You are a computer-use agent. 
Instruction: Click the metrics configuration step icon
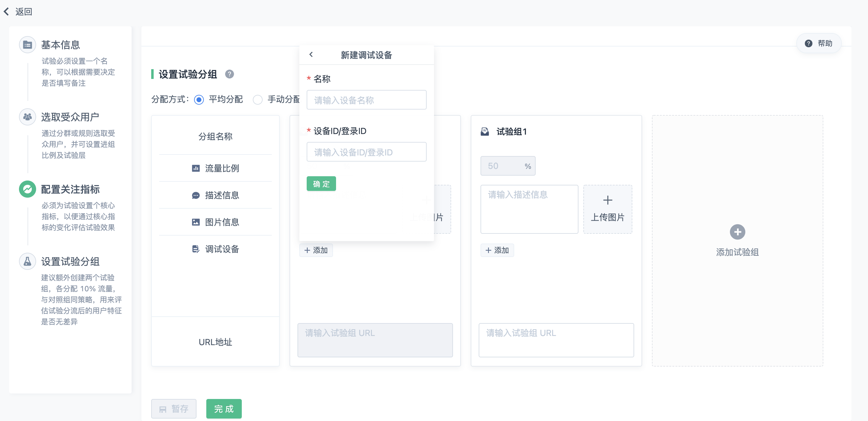(x=27, y=189)
